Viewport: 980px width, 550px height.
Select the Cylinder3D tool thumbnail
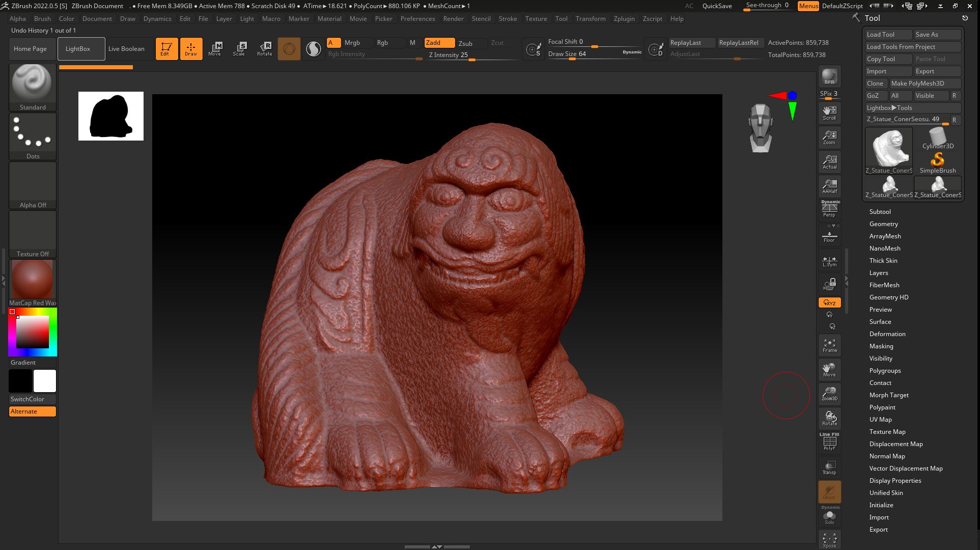point(938,139)
